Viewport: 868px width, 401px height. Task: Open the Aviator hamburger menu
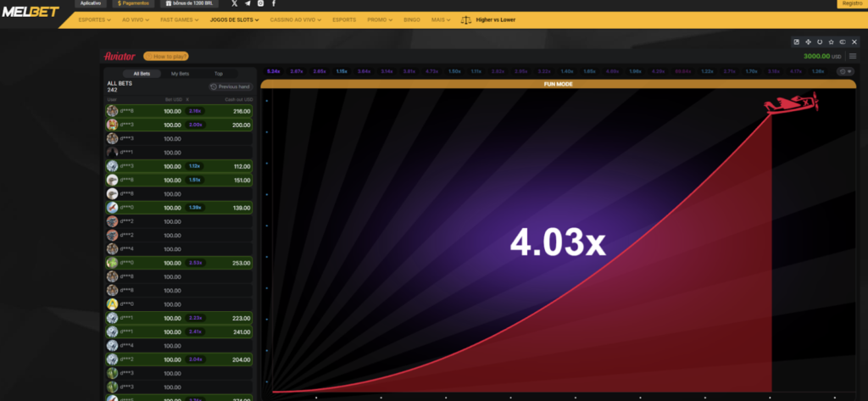(x=853, y=56)
